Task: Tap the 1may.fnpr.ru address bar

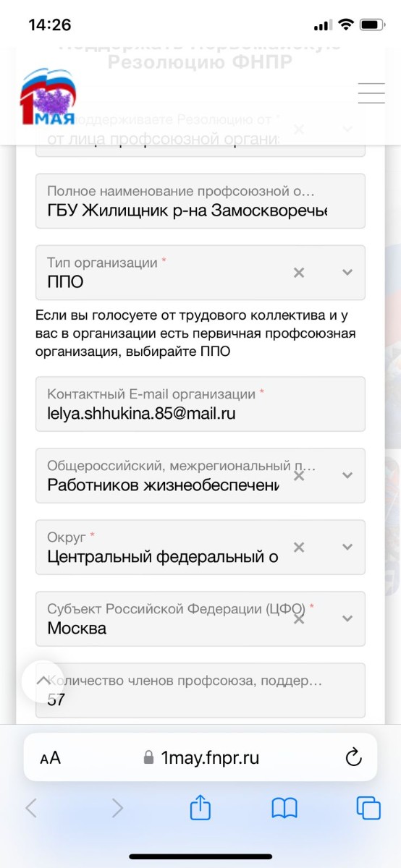Action: [200, 757]
